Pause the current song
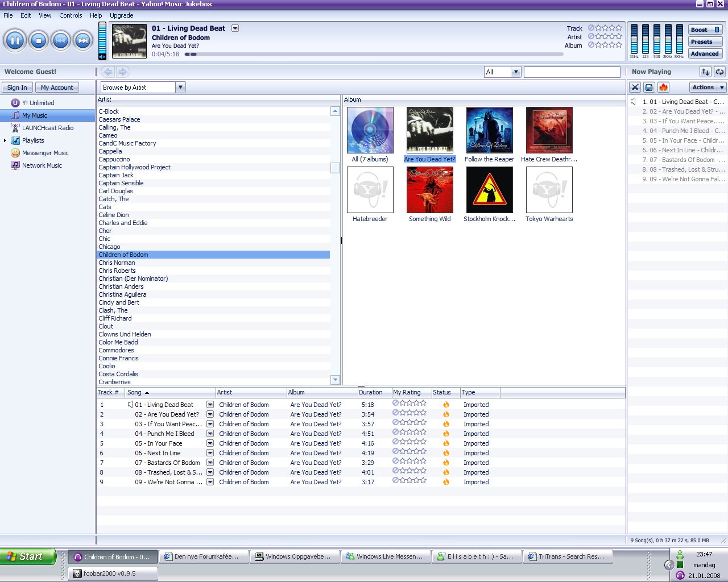 (15, 41)
